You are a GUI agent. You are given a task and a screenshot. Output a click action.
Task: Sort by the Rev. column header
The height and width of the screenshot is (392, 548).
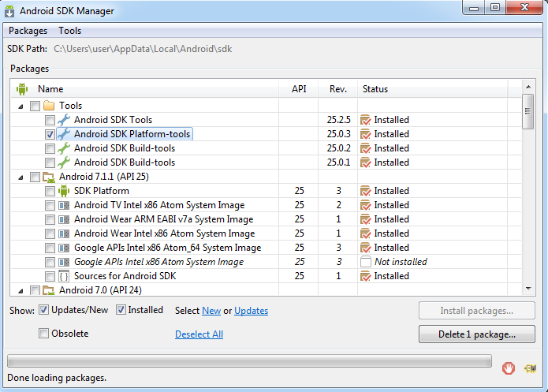pyautogui.click(x=338, y=89)
